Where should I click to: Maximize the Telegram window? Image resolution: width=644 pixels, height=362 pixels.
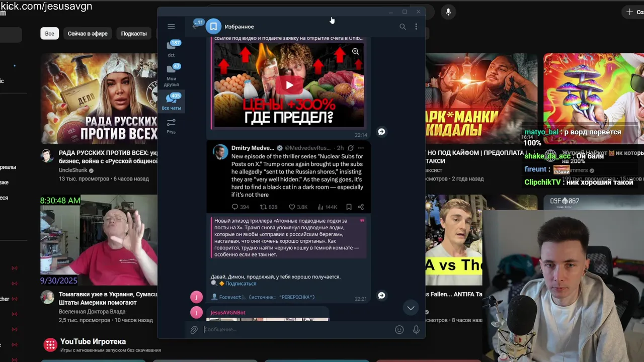405,12
